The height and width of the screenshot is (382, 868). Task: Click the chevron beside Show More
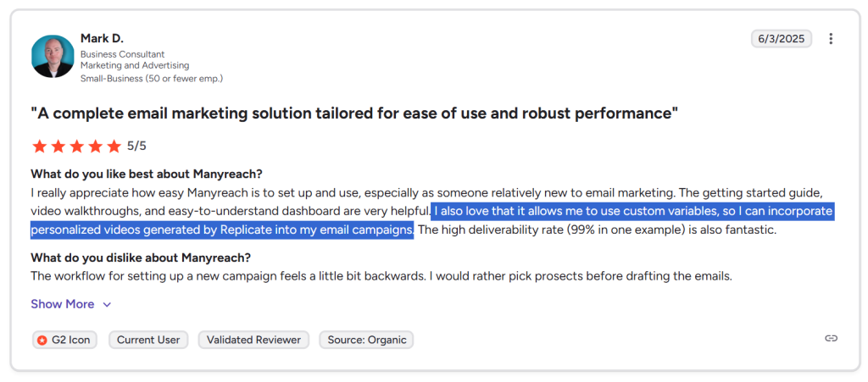point(107,305)
